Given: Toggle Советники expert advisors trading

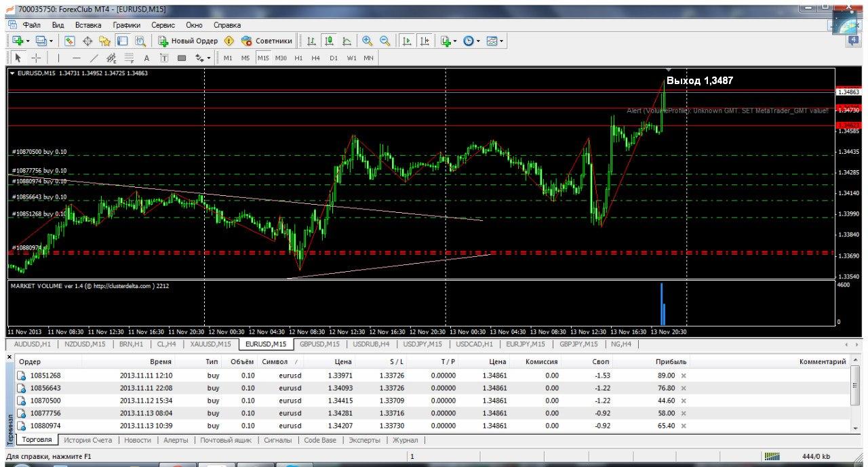Looking at the screenshot, I should click(x=267, y=41).
